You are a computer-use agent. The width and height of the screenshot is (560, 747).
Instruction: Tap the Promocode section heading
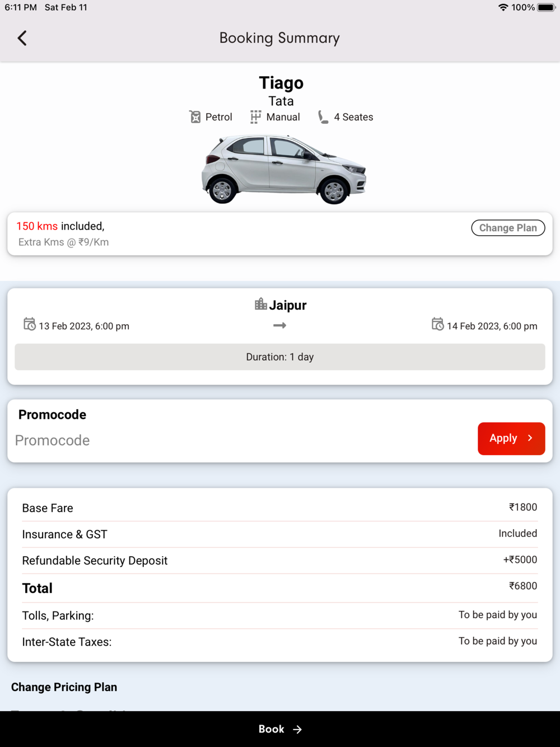[52, 414]
